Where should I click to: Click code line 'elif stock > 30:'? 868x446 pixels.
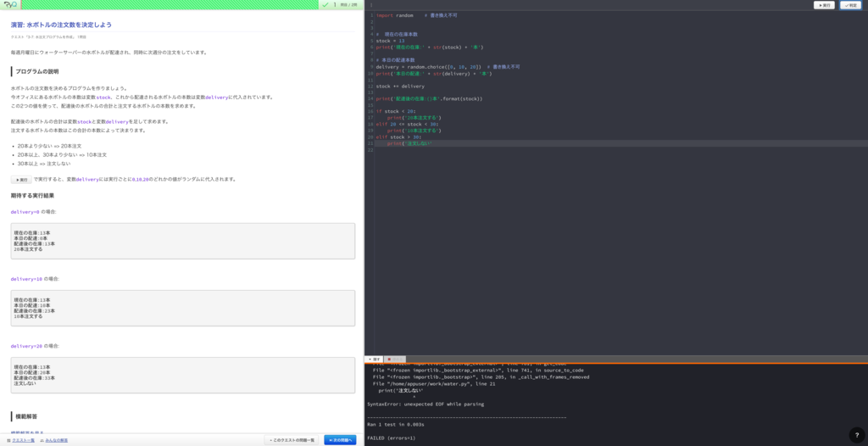coord(398,137)
